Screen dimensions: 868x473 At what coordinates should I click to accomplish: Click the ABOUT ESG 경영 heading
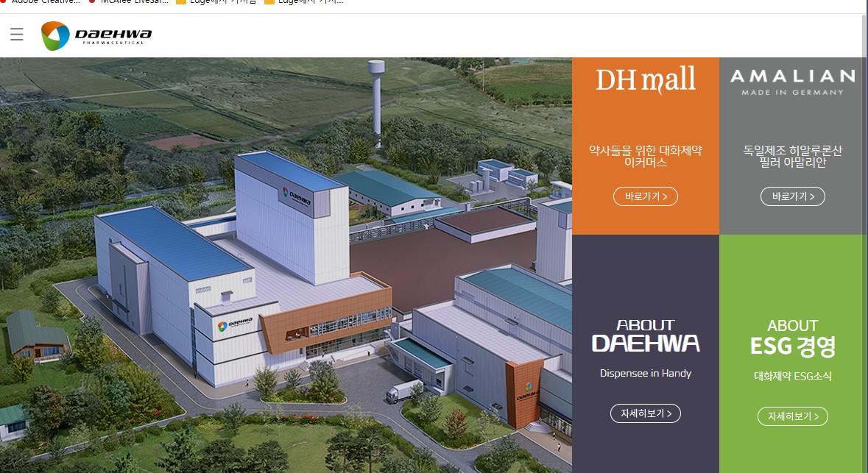(793, 338)
